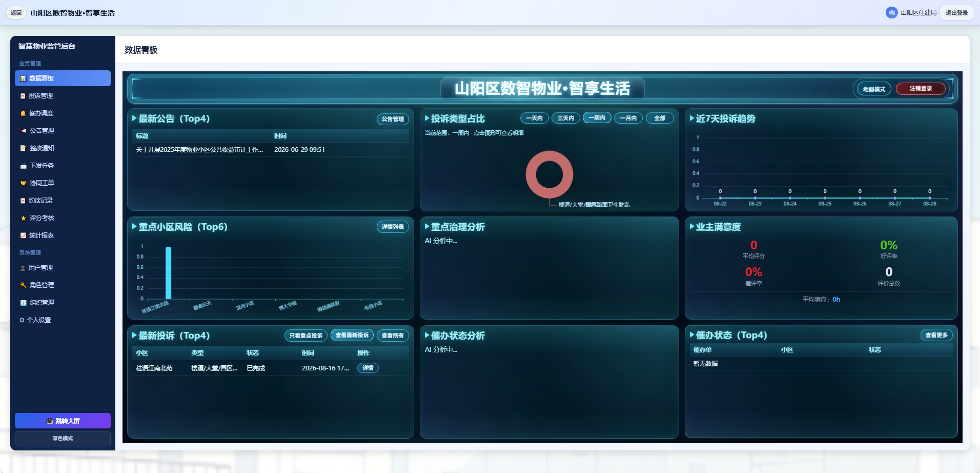Image resolution: width=980 pixels, height=473 pixels.
Task: Switch to 深色模式
Action: (x=63, y=438)
